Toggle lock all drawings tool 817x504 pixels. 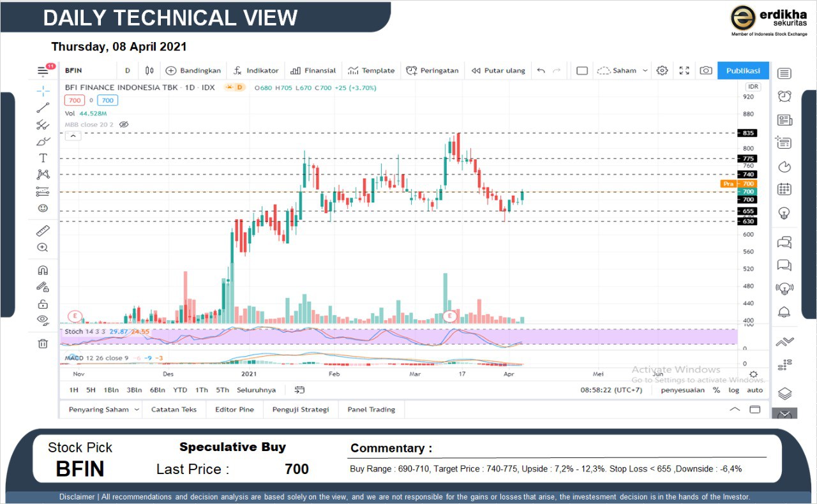coord(43,304)
